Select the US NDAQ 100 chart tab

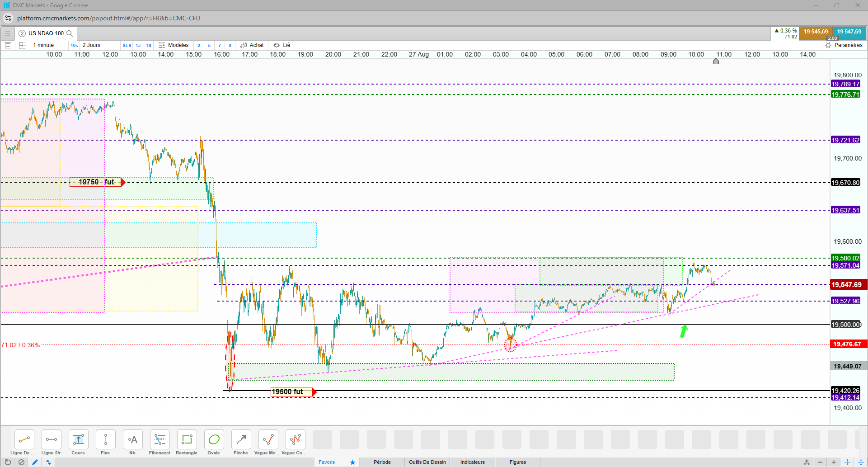click(x=46, y=33)
